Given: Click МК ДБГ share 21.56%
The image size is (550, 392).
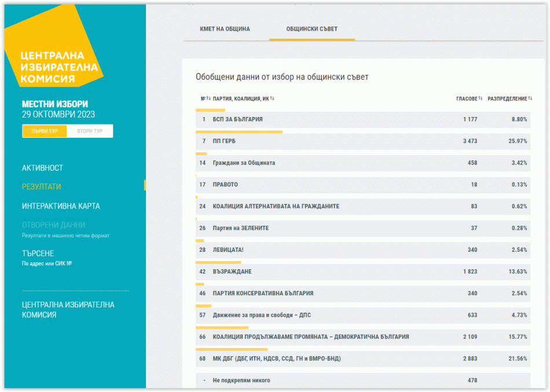Looking at the screenshot, I should pos(518,358).
